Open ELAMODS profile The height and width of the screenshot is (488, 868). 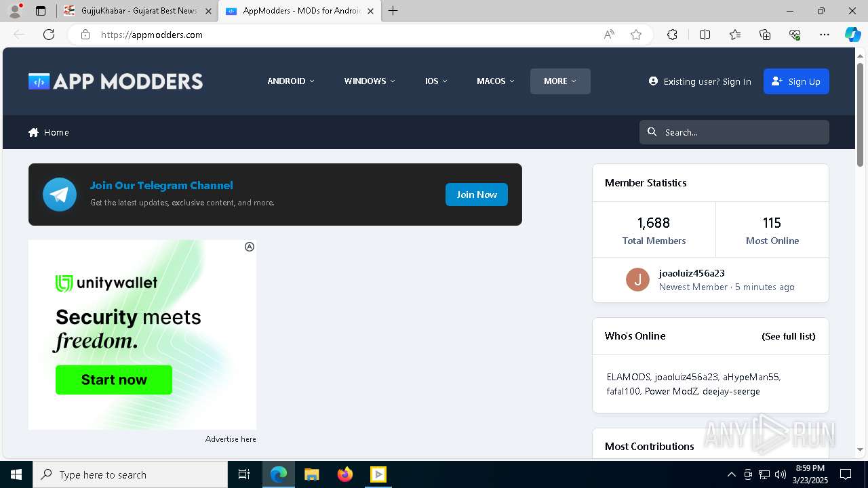click(629, 377)
